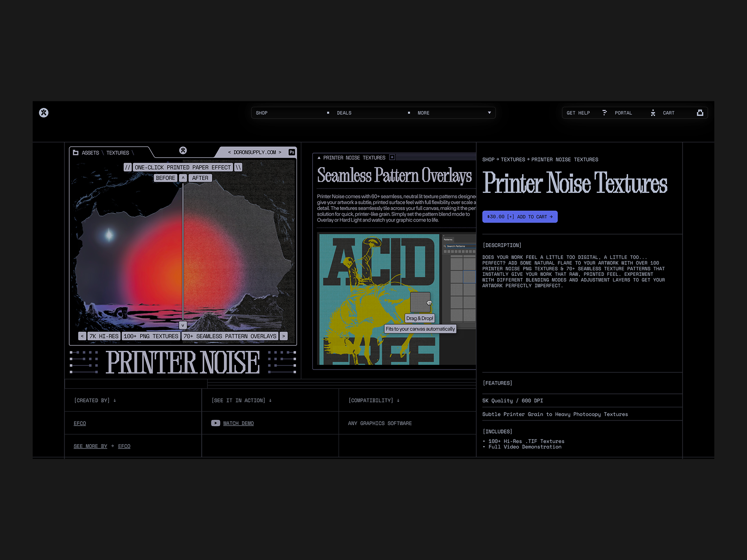Click the Drag & Drop! tooltip label
Screen dimensions: 747x560
pyautogui.click(x=420, y=318)
